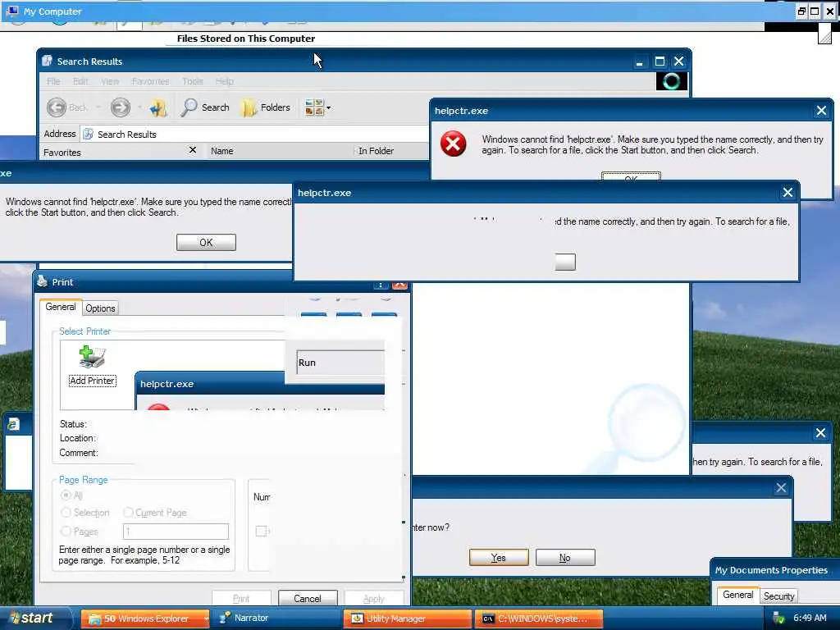Click the Run text field
Image resolution: width=840 pixels, height=630 pixels.
pyautogui.click(x=340, y=363)
